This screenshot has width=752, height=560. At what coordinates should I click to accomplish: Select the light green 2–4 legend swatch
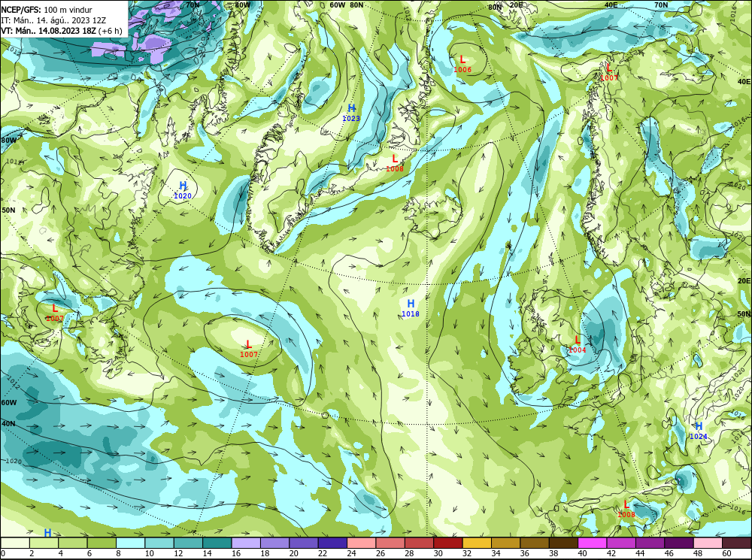pyautogui.click(x=44, y=543)
